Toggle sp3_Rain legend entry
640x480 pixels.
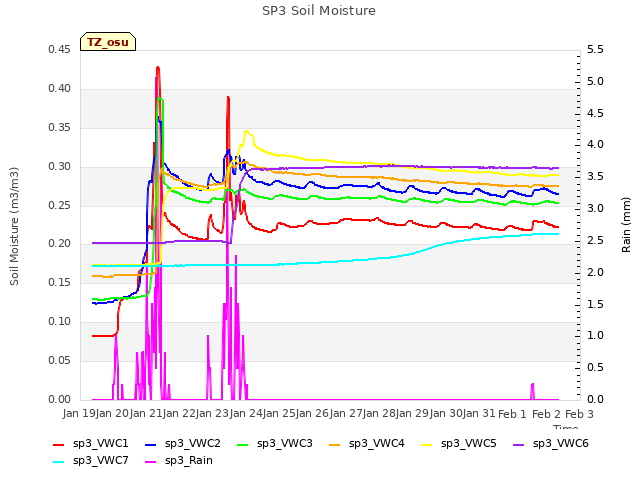click(x=179, y=460)
